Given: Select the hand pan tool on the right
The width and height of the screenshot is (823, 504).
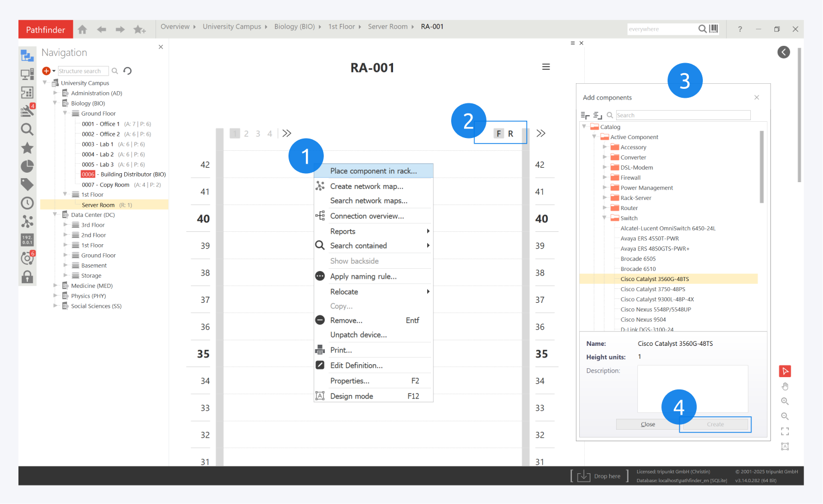Looking at the screenshot, I should (x=784, y=386).
